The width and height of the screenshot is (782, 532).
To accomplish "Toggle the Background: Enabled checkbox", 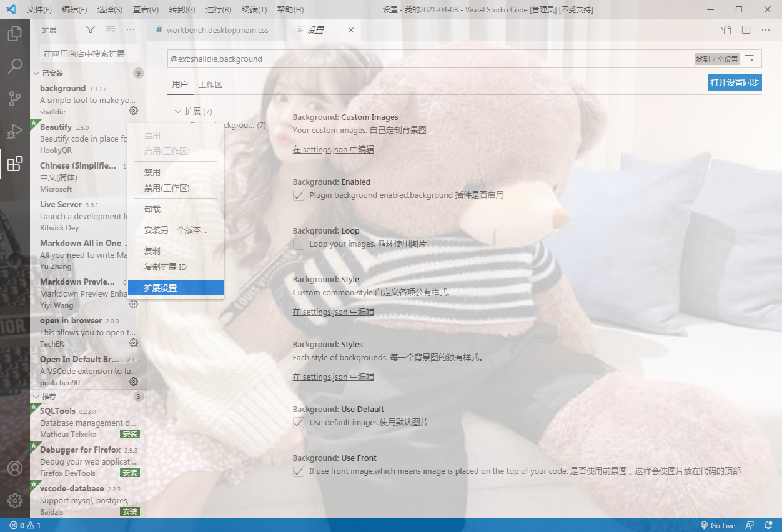I will [299, 195].
